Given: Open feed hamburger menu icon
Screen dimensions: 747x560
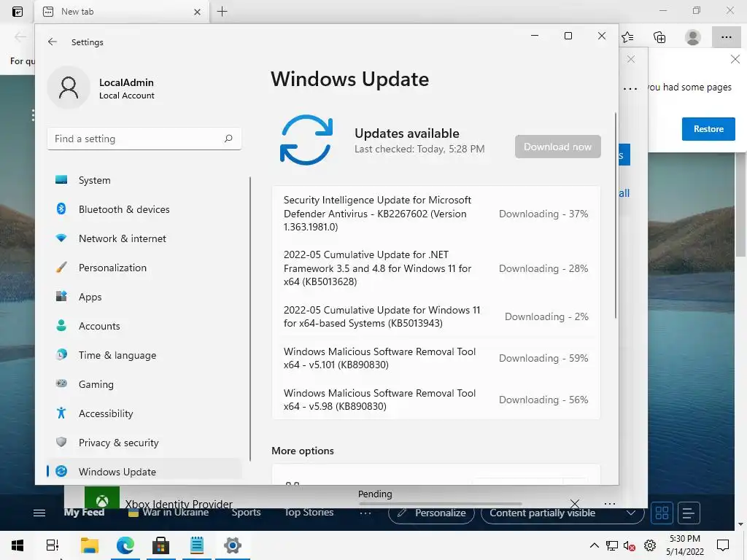Looking at the screenshot, I should pyautogui.click(x=39, y=513).
